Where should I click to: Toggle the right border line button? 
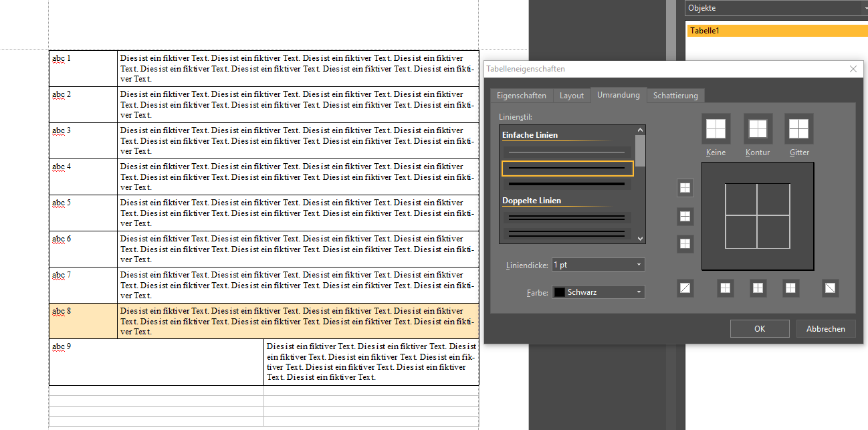click(x=791, y=288)
